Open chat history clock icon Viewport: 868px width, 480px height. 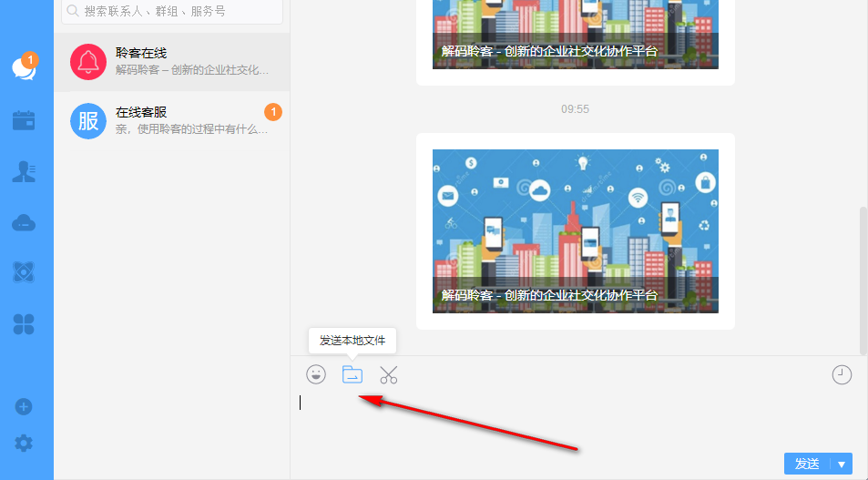(x=842, y=374)
